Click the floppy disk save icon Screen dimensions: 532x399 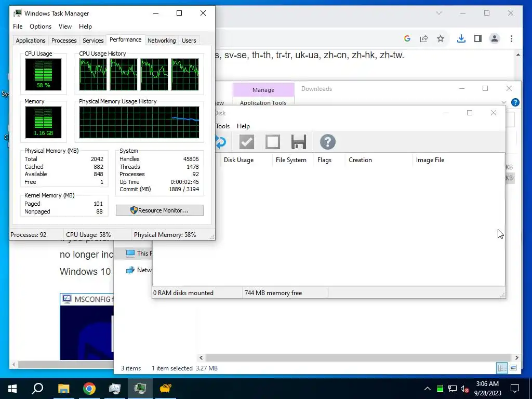tap(299, 142)
